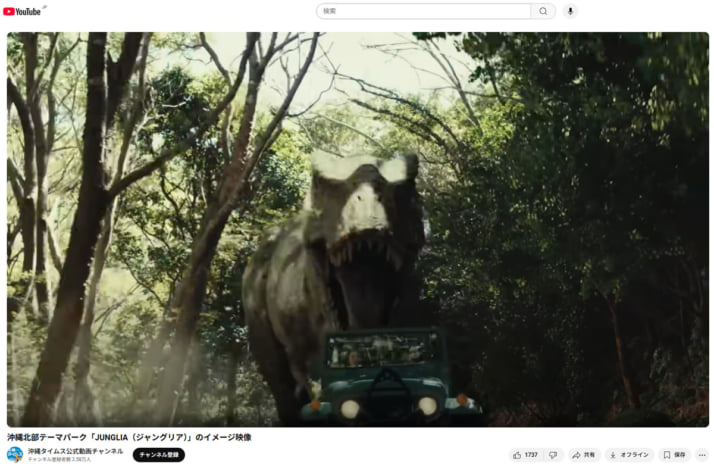The image size is (714, 468).
Task: Open 沖縄タイムス公式動画チャンネル channel name
Action: (x=75, y=451)
